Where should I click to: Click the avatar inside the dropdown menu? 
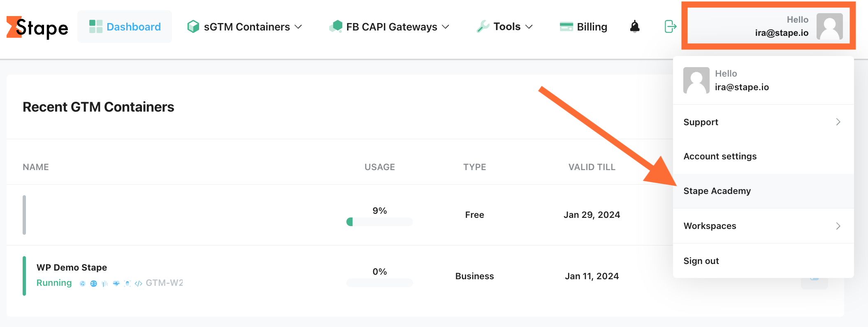pyautogui.click(x=696, y=80)
